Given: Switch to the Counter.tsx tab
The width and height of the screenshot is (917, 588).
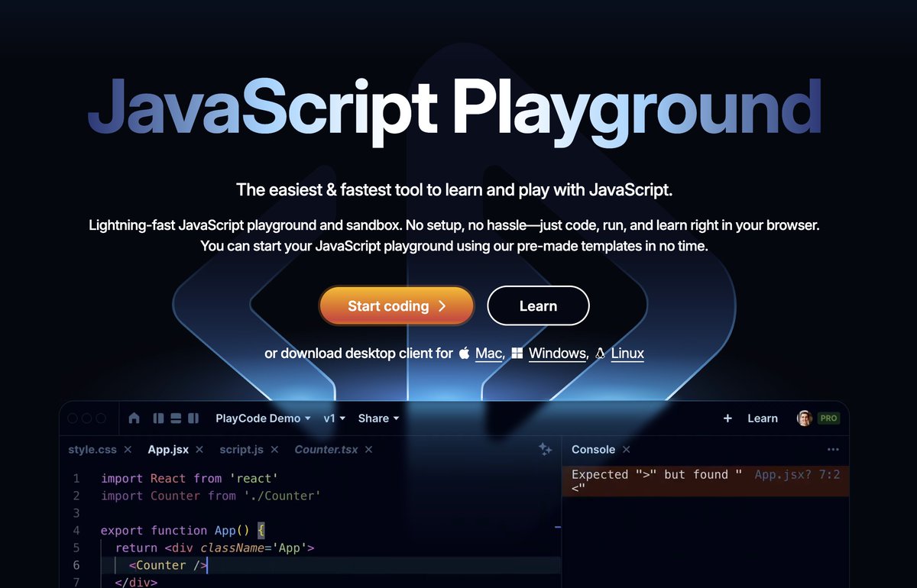Looking at the screenshot, I should 326,450.
